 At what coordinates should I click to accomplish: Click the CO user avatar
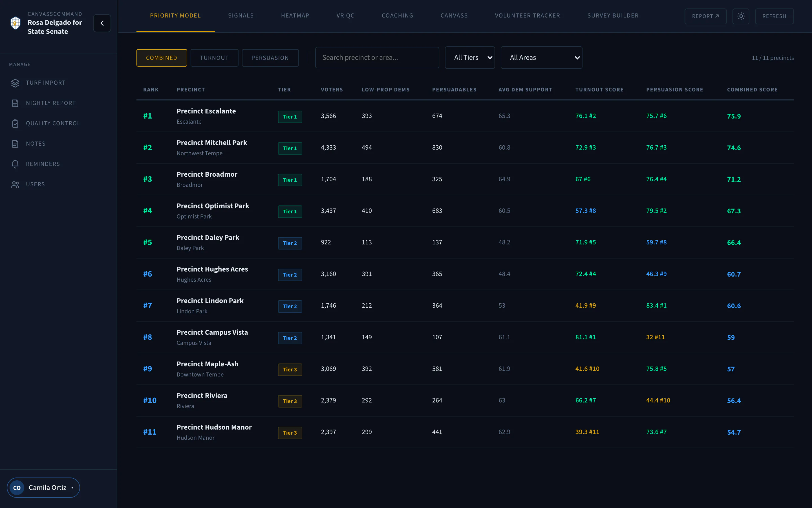[17, 487]
